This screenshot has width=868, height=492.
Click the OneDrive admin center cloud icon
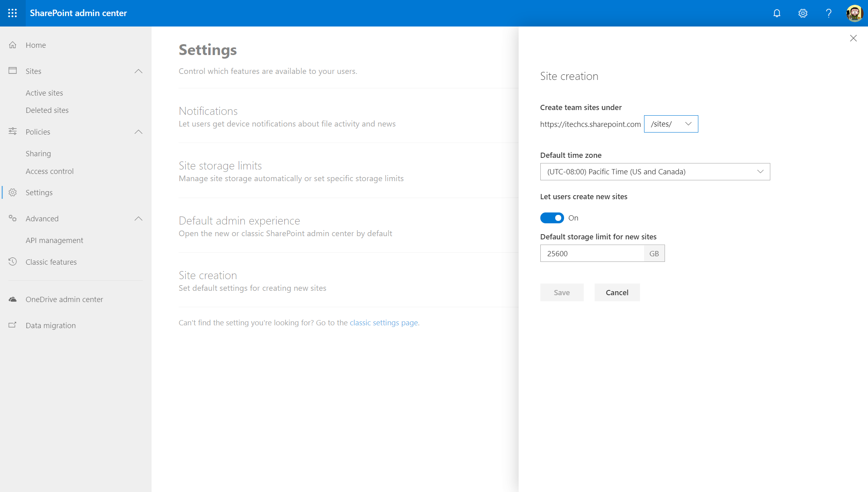point(13,299)
